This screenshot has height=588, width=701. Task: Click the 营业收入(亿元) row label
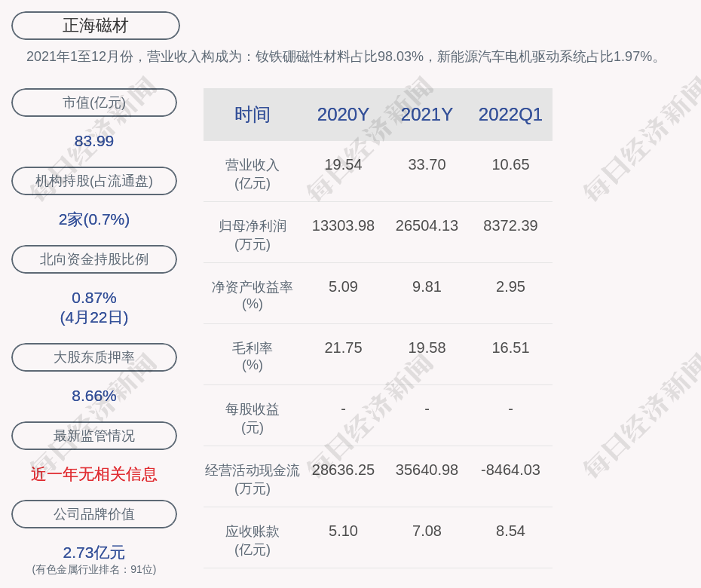[253, 174]
